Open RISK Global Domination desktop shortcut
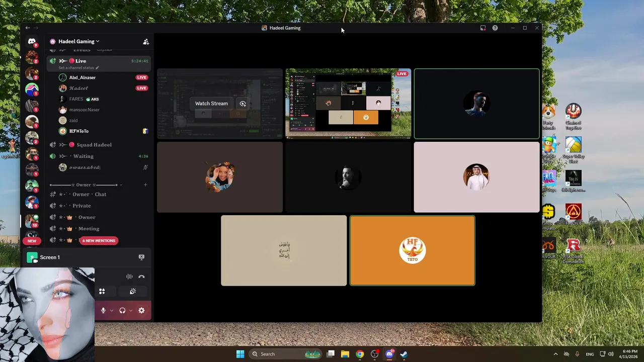 (573, 251)
